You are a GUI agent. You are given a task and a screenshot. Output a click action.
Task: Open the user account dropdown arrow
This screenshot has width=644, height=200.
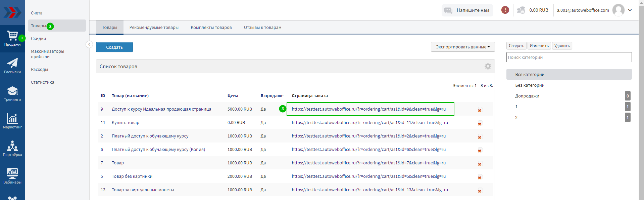pos(630,10)
